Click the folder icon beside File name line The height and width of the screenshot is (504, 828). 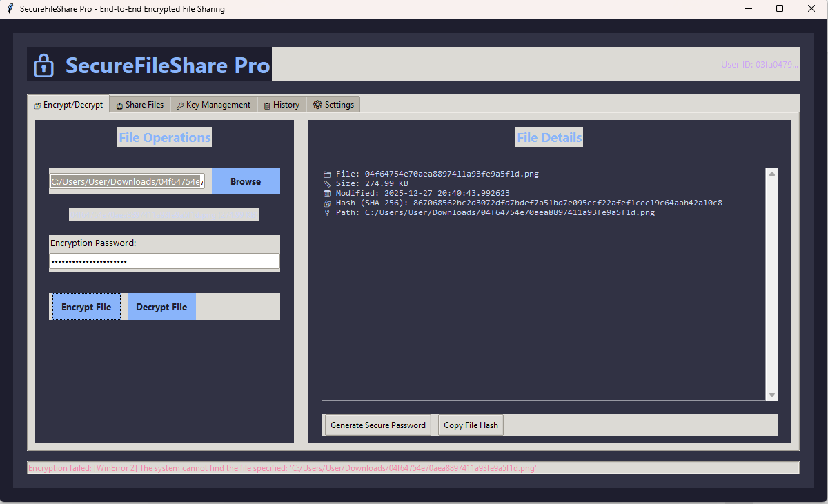327,174
